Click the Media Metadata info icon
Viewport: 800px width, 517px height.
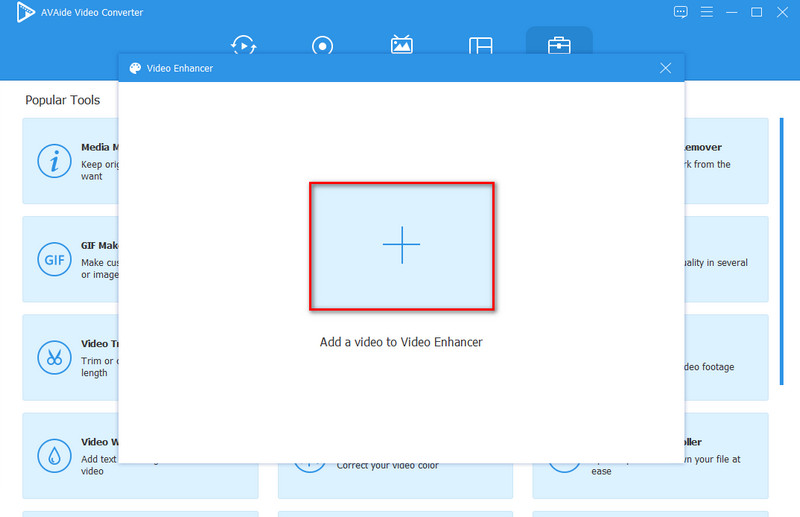point(52,160)
